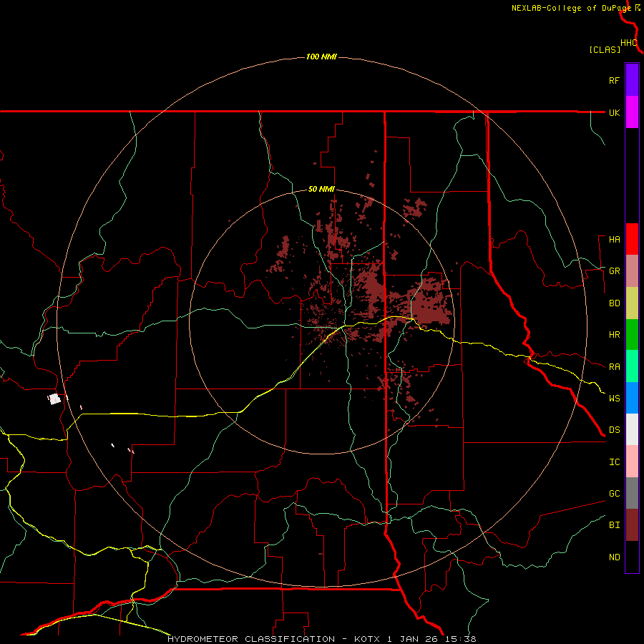Click the 50 NMI range ring label
Image resolution: width=644 pixels, height=644 pixels.
(x=321, y=189)
